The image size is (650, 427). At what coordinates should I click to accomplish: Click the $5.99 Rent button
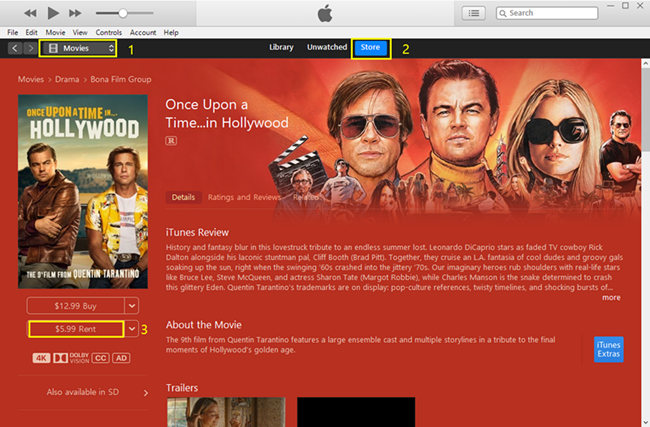click(76, 329)
